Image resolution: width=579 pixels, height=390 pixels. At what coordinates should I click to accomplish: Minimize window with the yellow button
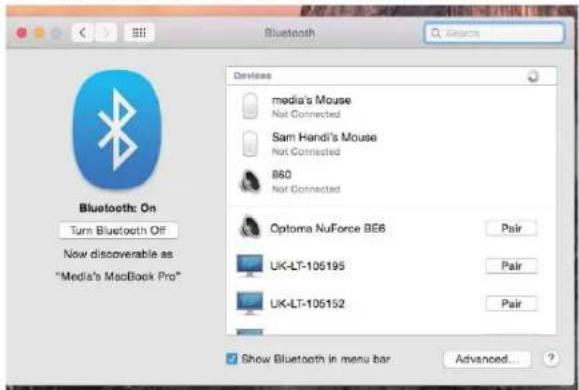(39, 33)
